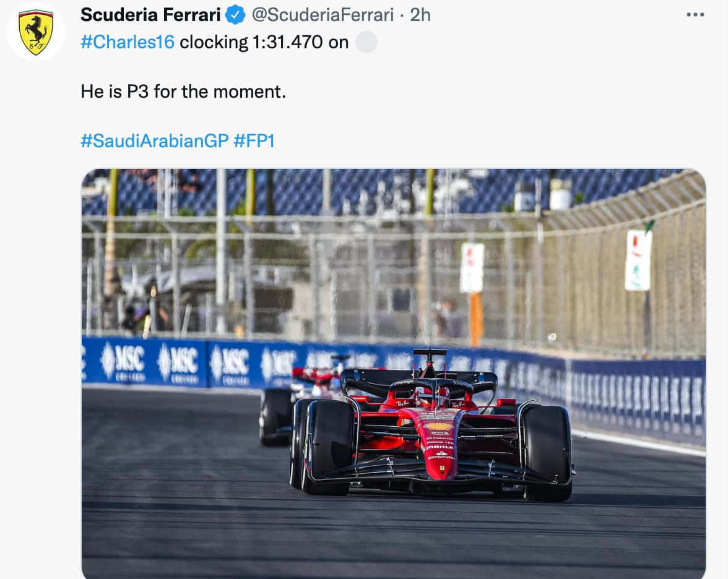The height and width of the screenshot is (579, 728).
Task: Click the 'He is P3 for the moment.' text
Action: point(183,92)
